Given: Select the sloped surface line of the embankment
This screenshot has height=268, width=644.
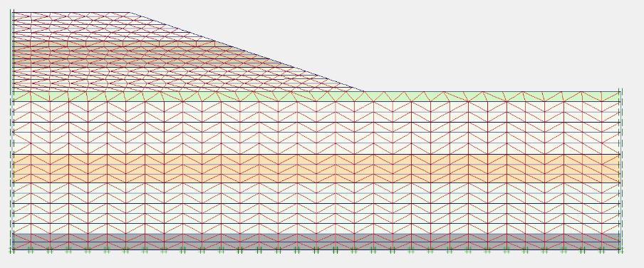Looking at the screenshot, I should click(x=246, y=52).
